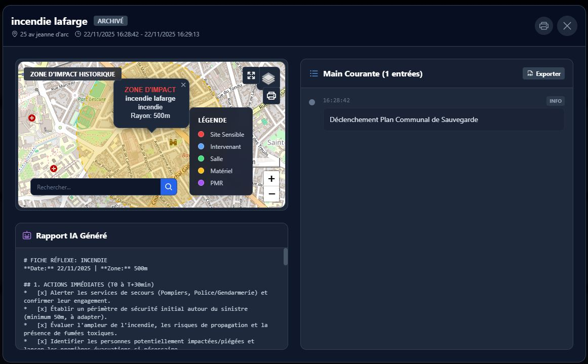Click the Intervenant legend entry

tap(225, 147)
